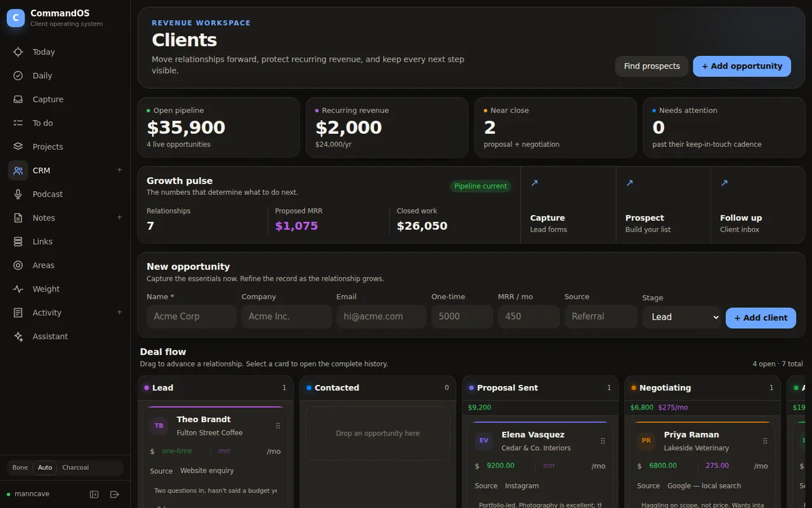Click the Open pipeline $35,900 card
The width and height of the screenshot is (812, 508).
click(x=218, y=128)
